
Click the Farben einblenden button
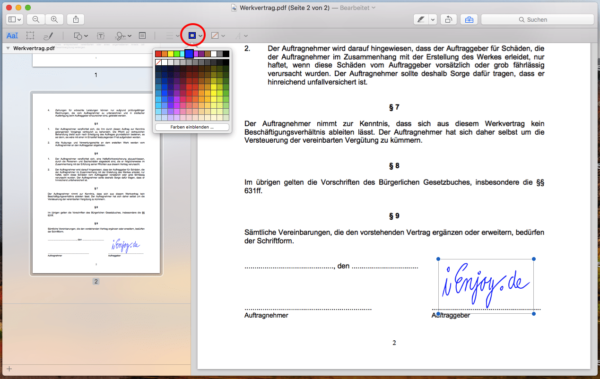click(x=192, y=127)
